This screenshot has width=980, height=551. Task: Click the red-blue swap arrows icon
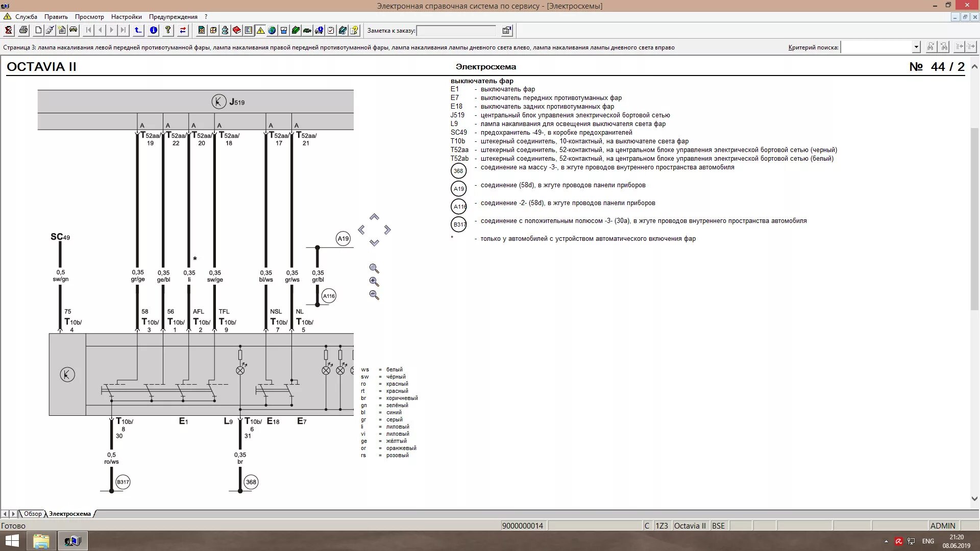coord(183,31)
